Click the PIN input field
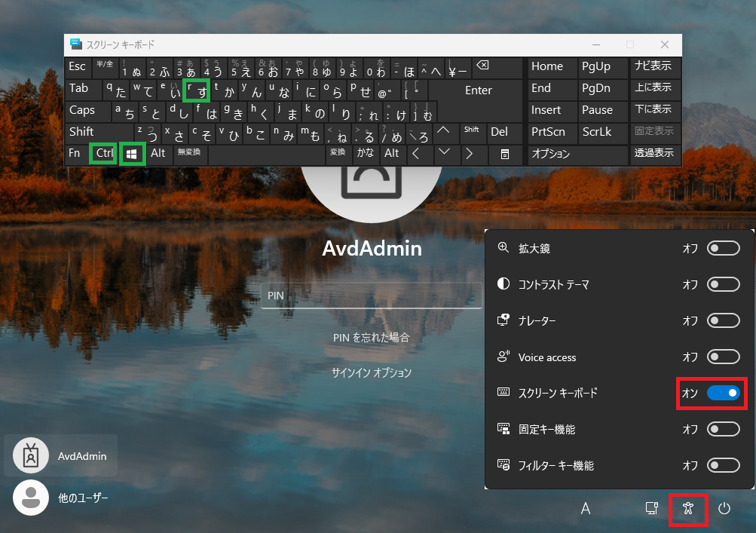This screenshot has height=533, width=756. [372, 296]
